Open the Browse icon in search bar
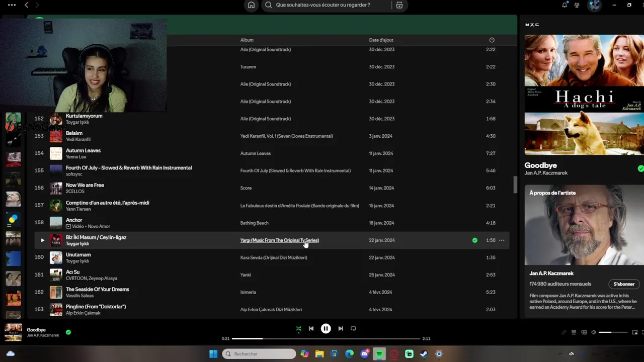644x362 pixels. [x=399, y=5]
